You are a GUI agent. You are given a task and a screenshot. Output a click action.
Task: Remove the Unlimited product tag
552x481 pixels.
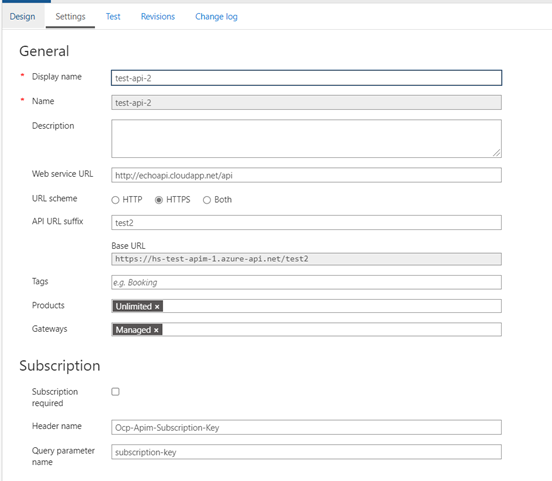pyautogui.click(x=157, y=307)
